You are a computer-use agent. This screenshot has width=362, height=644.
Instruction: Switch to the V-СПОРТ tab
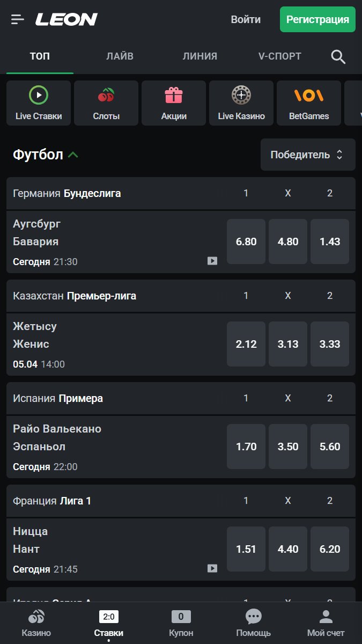coord(279,56)
